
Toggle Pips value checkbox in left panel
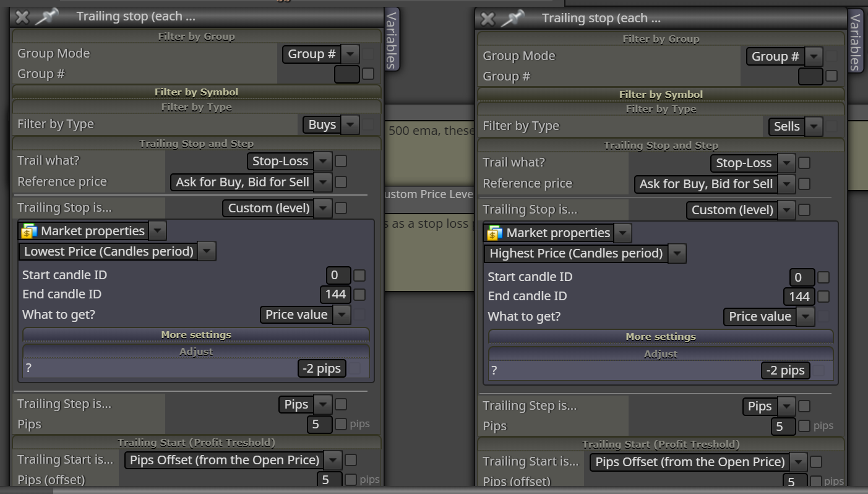[x=341, y=425]
